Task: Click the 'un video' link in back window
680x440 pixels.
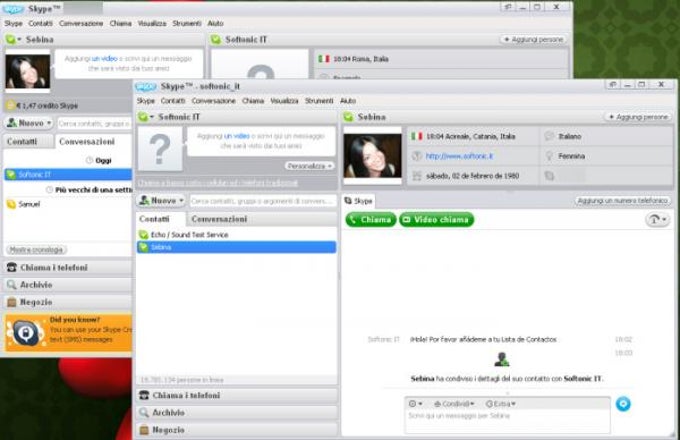Action: click(105, 59)
